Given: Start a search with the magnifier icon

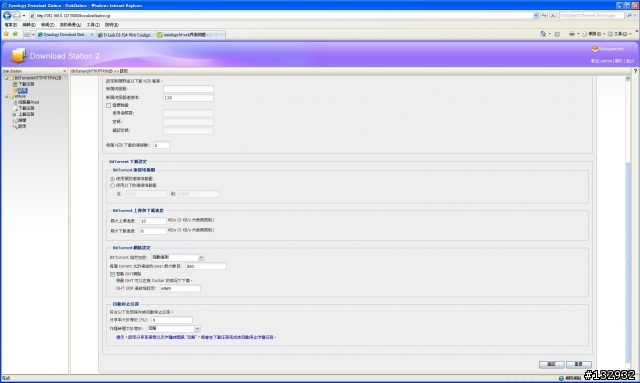Looking at the screenshot, I should pyautogui.click(x=629, y=16).
